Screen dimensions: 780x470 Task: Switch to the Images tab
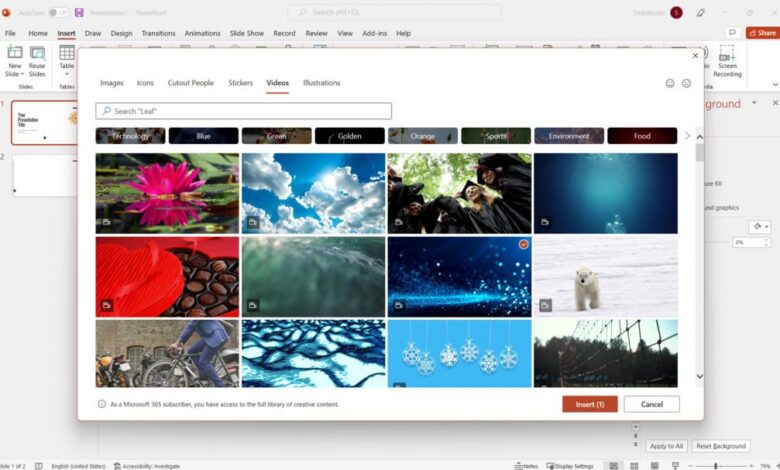click(x=111, y=83)
